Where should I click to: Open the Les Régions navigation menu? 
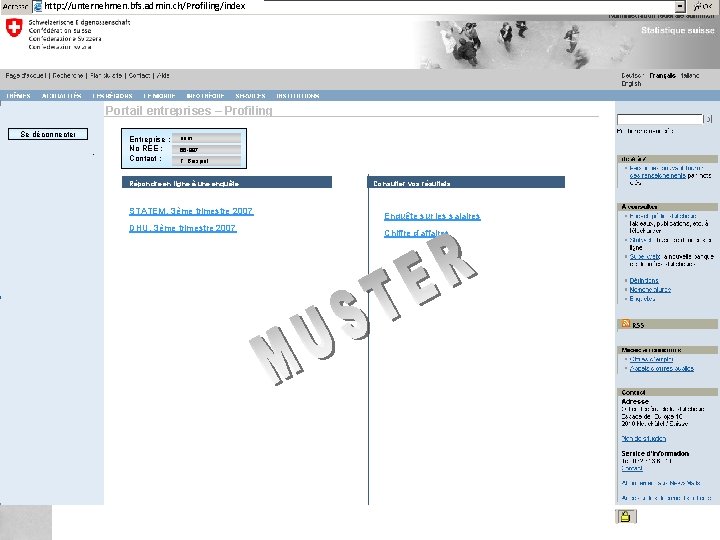click(112, 96)
